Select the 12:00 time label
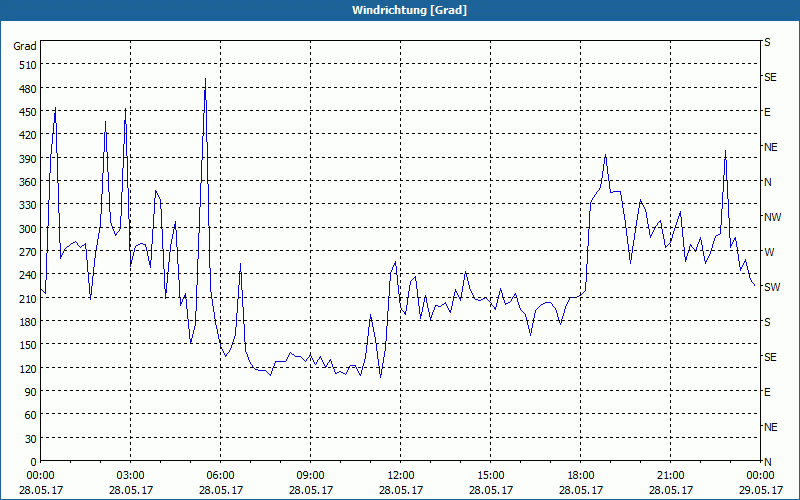800x500 pixels. 401,476
